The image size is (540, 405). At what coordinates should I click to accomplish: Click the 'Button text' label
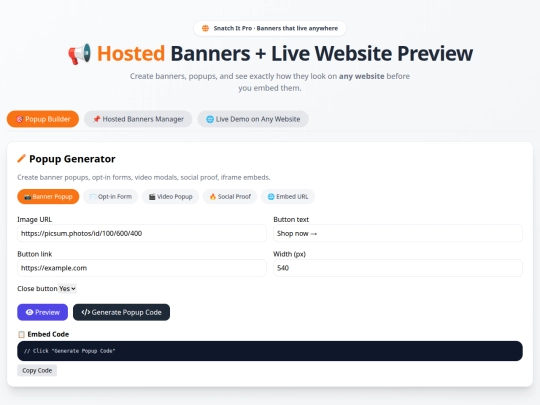pyautogui.click(x=291, y=220)
